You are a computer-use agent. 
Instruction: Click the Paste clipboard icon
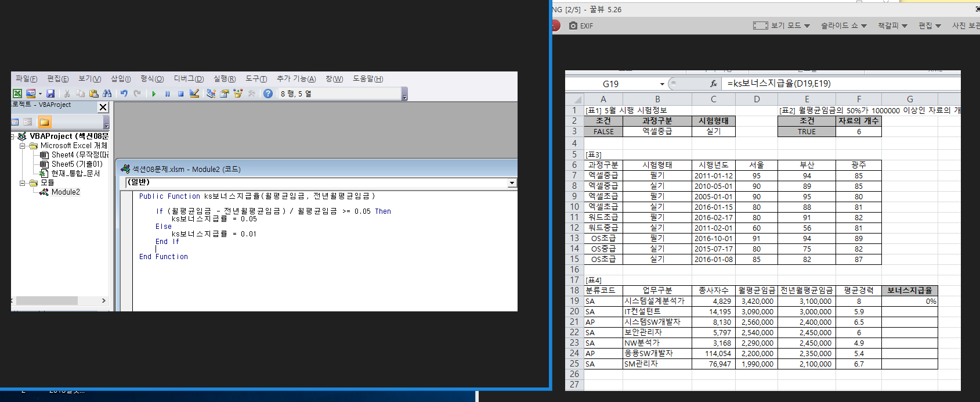pos(93,94)
